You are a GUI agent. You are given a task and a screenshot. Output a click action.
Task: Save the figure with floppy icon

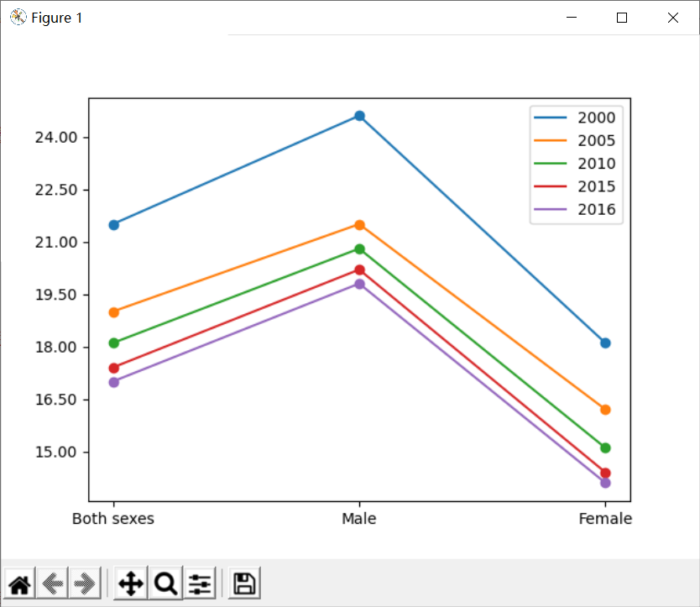244,583
